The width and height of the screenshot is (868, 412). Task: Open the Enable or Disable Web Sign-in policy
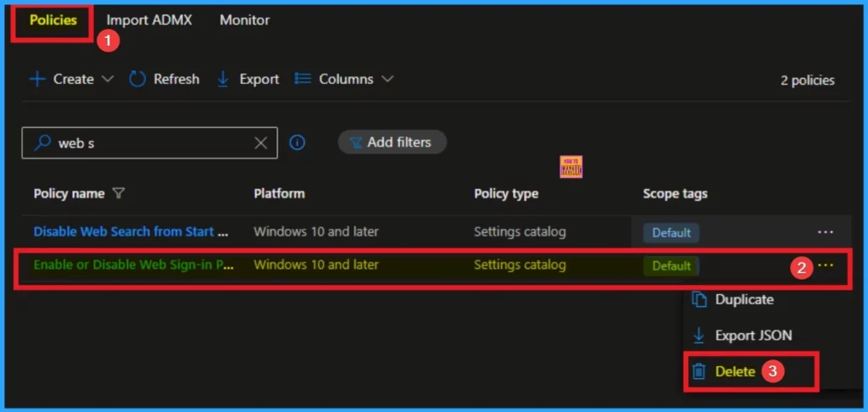coord(133,264)
